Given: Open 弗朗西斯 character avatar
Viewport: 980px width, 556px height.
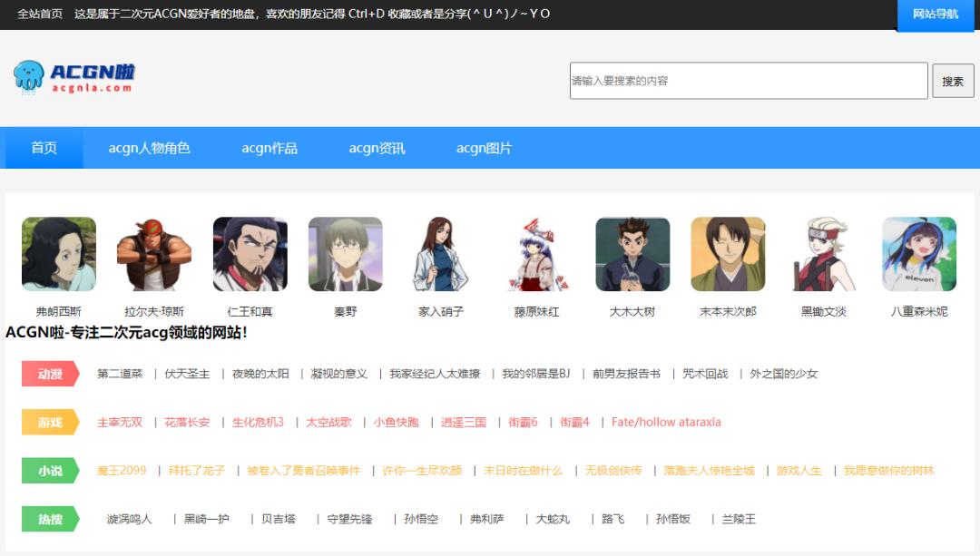Looking at the screenshot, I should pyautogui.click(x=59, y=254).
